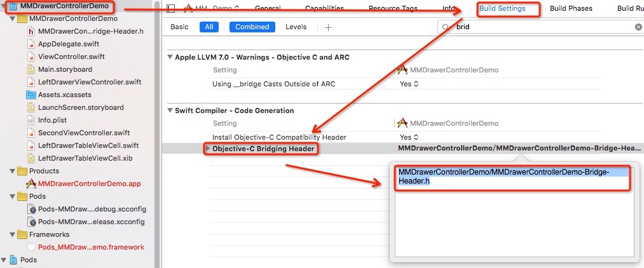
Task: Click the Frameworks folder icon
Action: (22, 235)
